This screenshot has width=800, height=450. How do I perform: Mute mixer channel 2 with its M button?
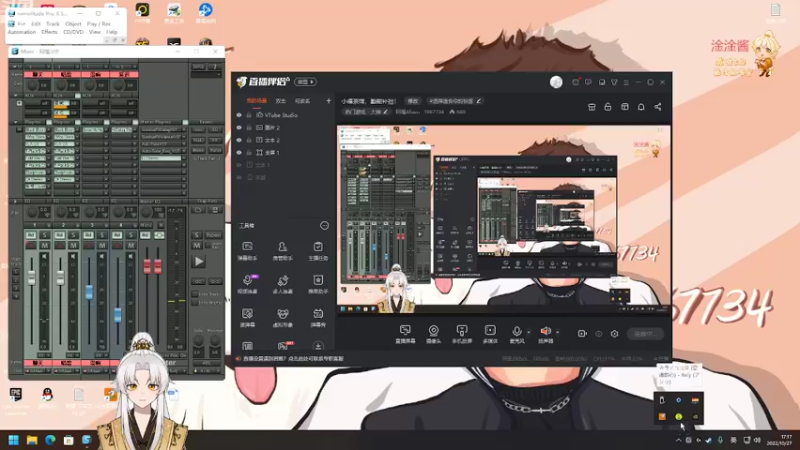pos(73,245)
